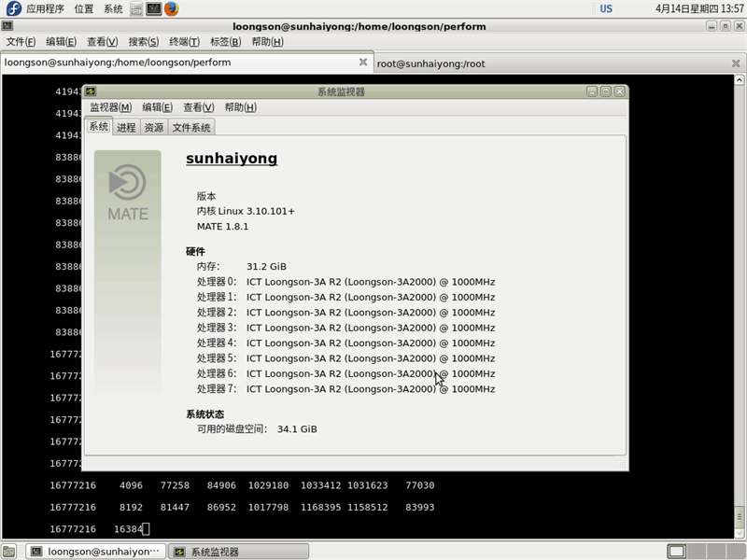
Task: Switch to the 进程 tab
Action: pos(126,127)
